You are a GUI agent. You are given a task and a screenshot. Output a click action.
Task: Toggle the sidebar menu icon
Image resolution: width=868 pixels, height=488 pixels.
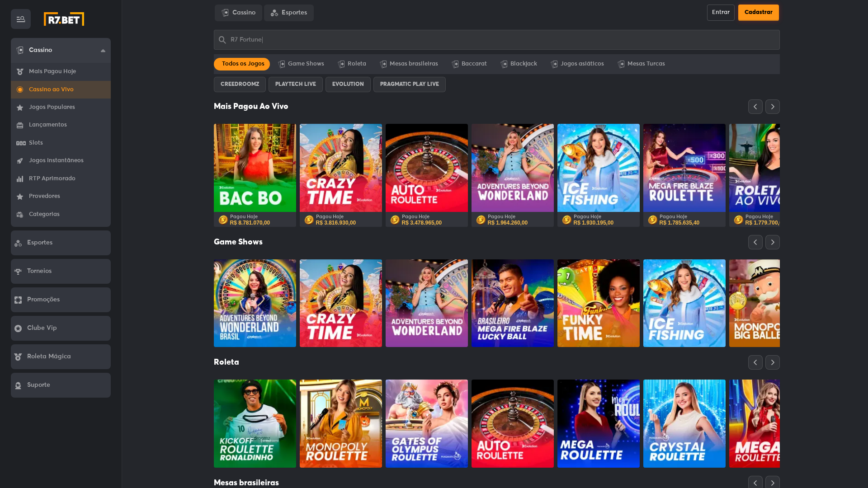21,19
